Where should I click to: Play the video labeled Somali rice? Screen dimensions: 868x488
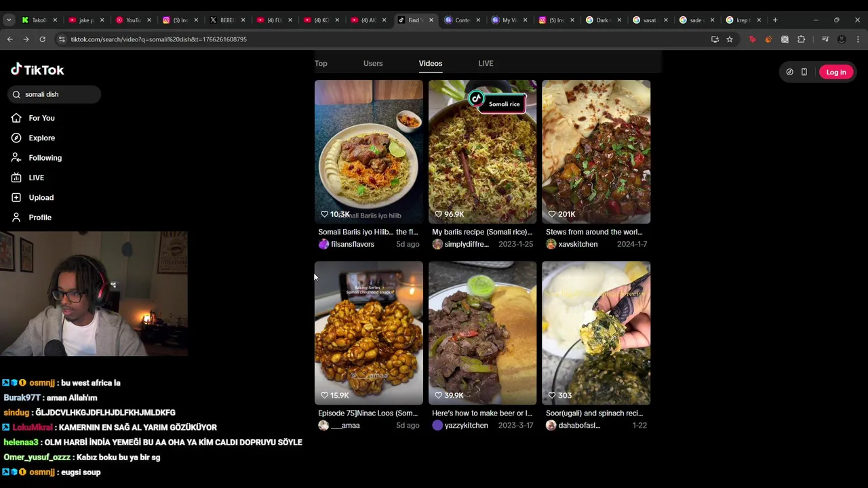coord(482,152)
